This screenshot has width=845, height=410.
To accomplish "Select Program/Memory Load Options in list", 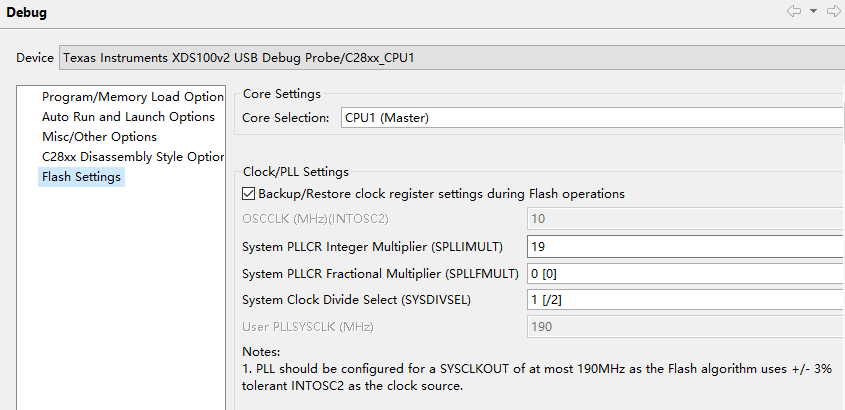I will point(132,97).
